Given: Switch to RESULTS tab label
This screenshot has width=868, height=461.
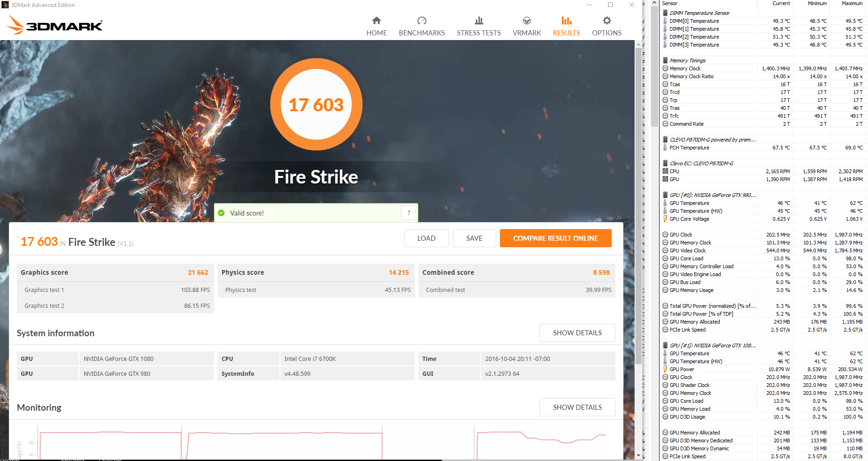Looking at the screenshot, I should click(x=567, y=33).
